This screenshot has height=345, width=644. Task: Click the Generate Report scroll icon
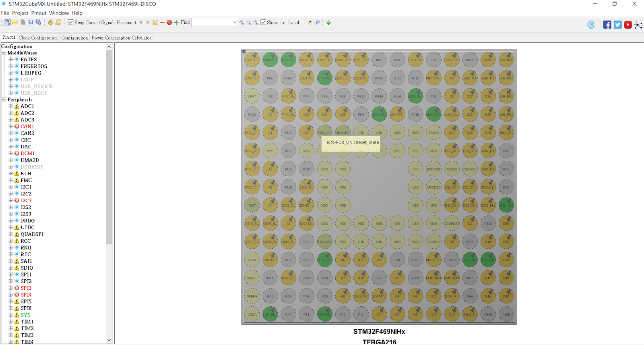click(x=58, y=23)
